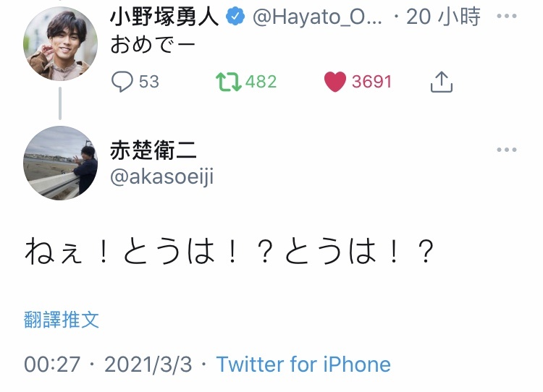View 小野塚勇人 profile picture

[x=60, y=43]
